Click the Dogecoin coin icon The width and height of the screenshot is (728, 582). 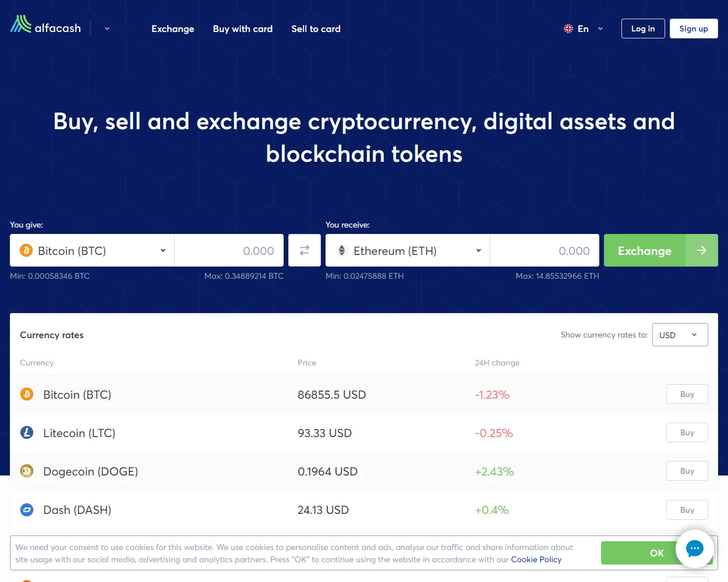pos(27,471)
